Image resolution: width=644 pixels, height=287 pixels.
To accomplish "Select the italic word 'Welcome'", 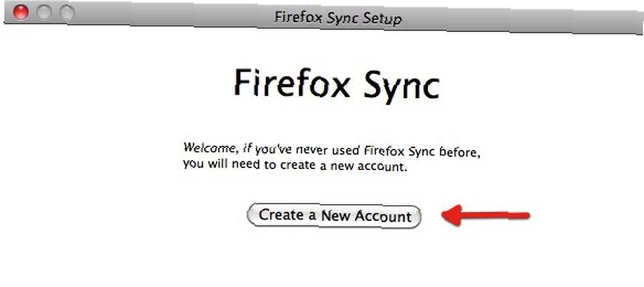I will (x=209, y=147).
